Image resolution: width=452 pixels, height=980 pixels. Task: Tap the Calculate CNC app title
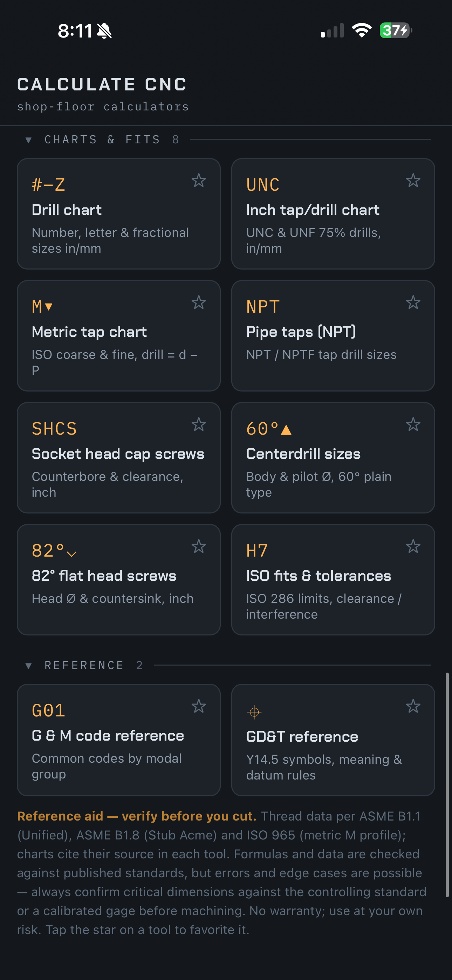(102, 84)
